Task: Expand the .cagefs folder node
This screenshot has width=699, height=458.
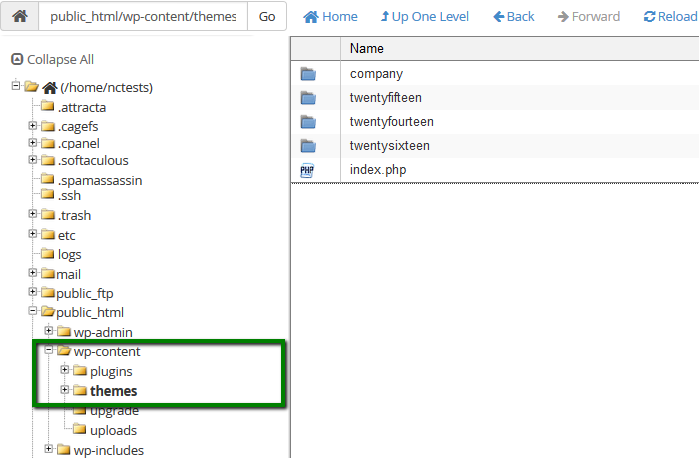Action: pyautogui.click(x=33, y=126)
